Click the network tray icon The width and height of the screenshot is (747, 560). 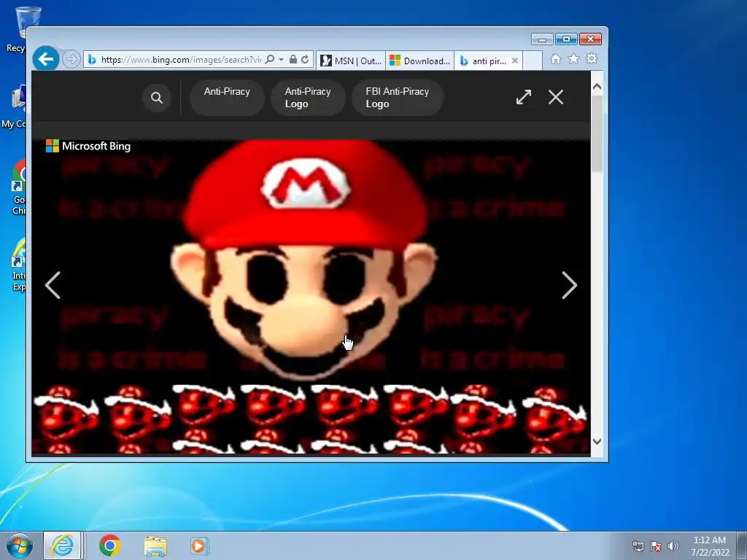tap(638, 546)
